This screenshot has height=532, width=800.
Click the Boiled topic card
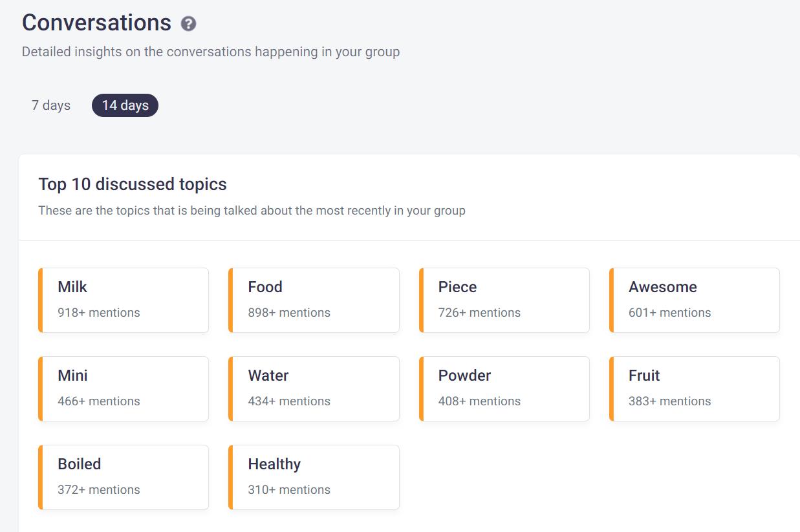click(123, 476)
